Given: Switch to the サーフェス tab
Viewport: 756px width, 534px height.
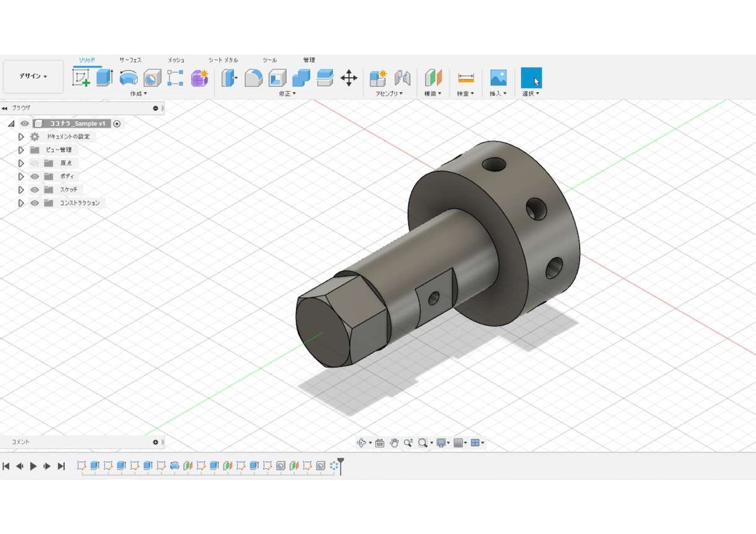Looking at the screenshot, I should coord(130,60).
